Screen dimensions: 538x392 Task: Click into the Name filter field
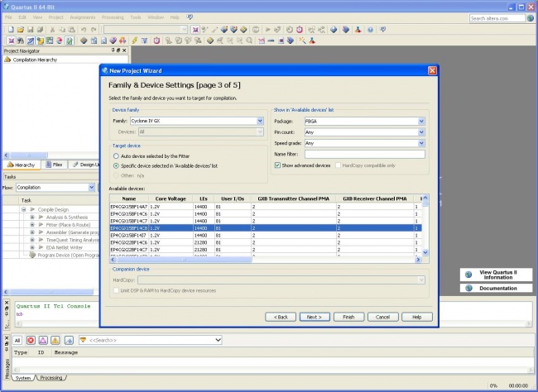pyautogui.click(x=365, y=155)
